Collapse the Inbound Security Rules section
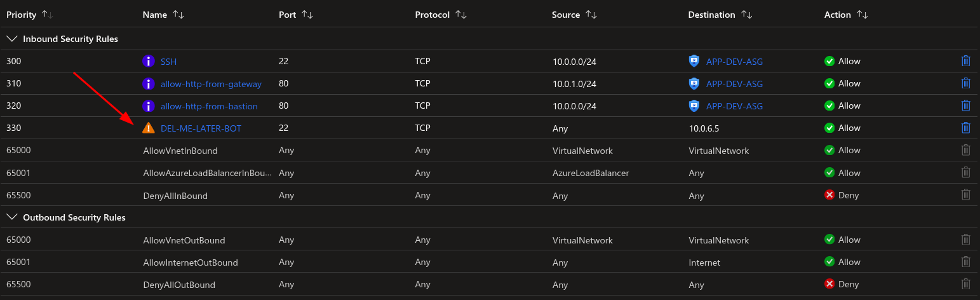Image resolution: width=980 pixels, height=300 pixels. pos(11,39)
